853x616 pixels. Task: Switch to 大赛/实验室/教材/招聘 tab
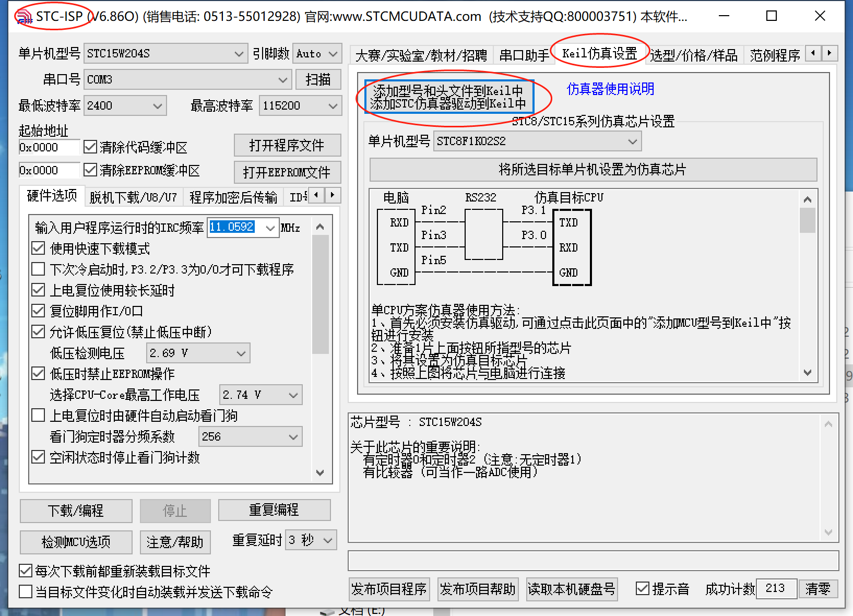[421, 55]
